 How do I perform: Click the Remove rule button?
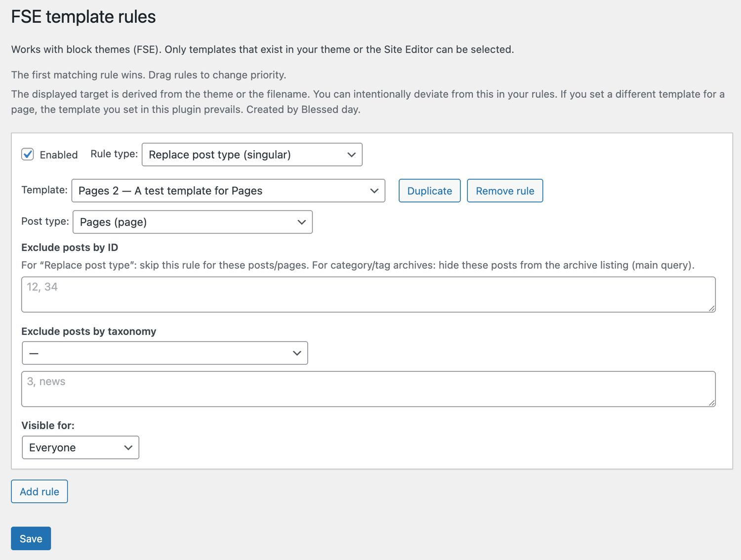pos(504,191)
